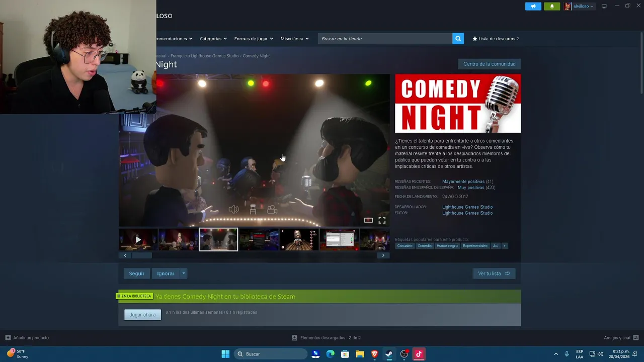Click the page vertical scrollbar

pyautogui.click(x=641, y=63)
